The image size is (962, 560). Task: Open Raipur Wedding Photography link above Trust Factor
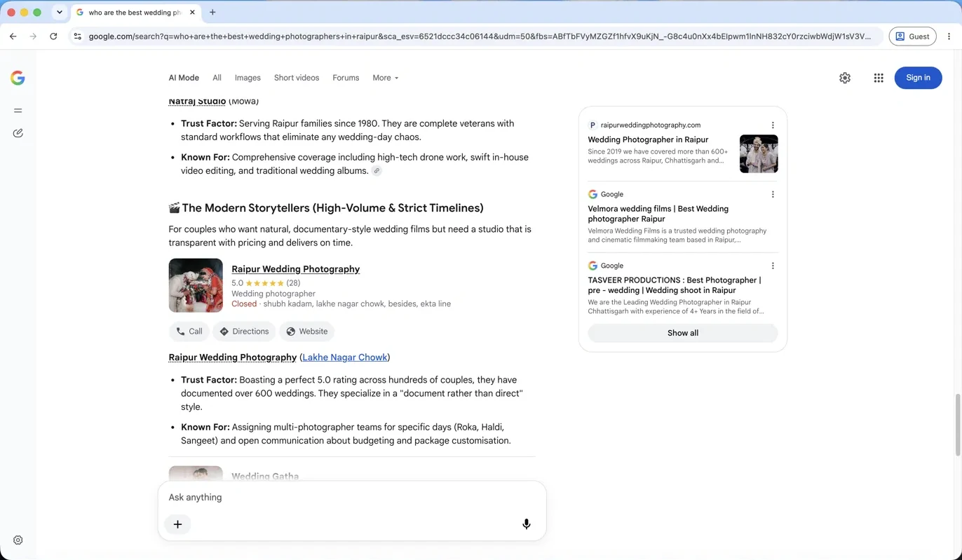click(232, 357)
